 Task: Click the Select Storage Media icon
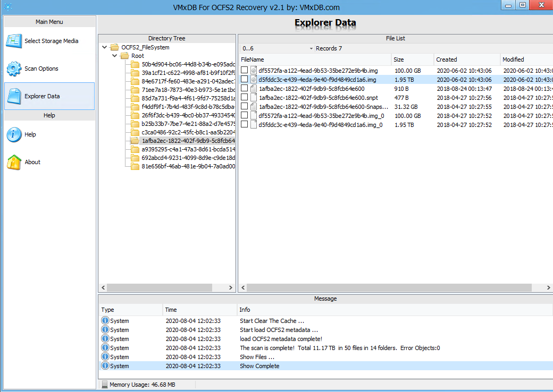[x=14, y=41]
